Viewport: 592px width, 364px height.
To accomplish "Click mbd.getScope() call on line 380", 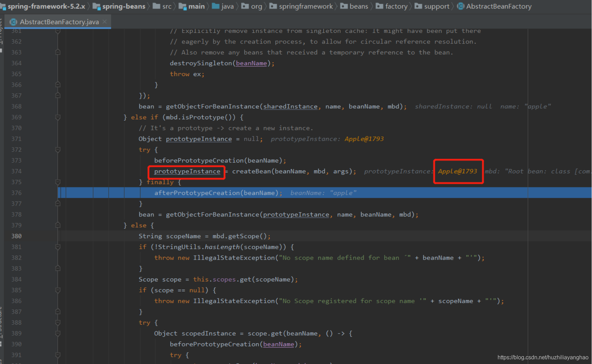I will click(x=239, y=236).
